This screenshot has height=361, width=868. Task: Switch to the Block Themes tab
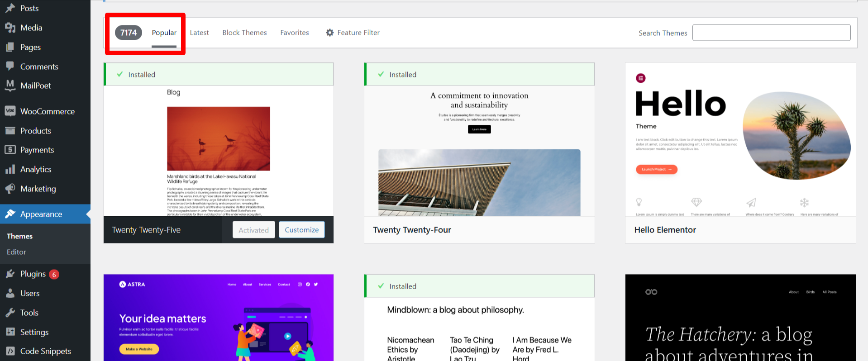pyautogui.click(x=244, y=33)
